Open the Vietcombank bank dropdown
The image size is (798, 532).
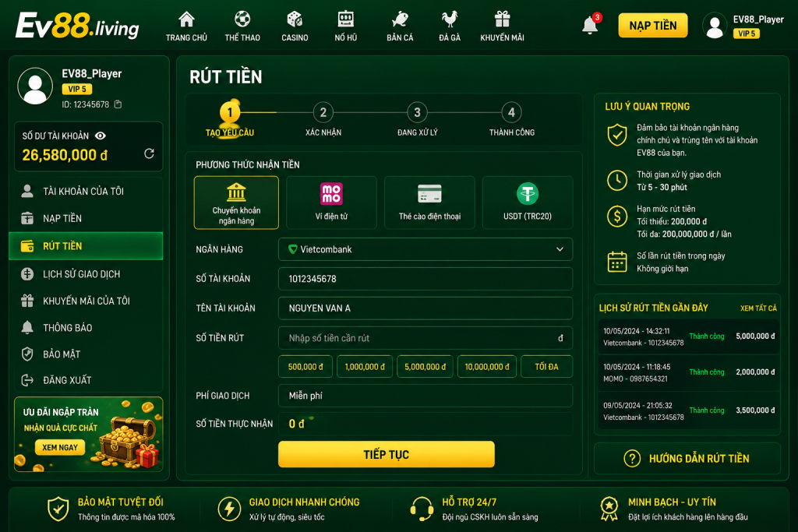pyautogui.click(x=425, y=249)
